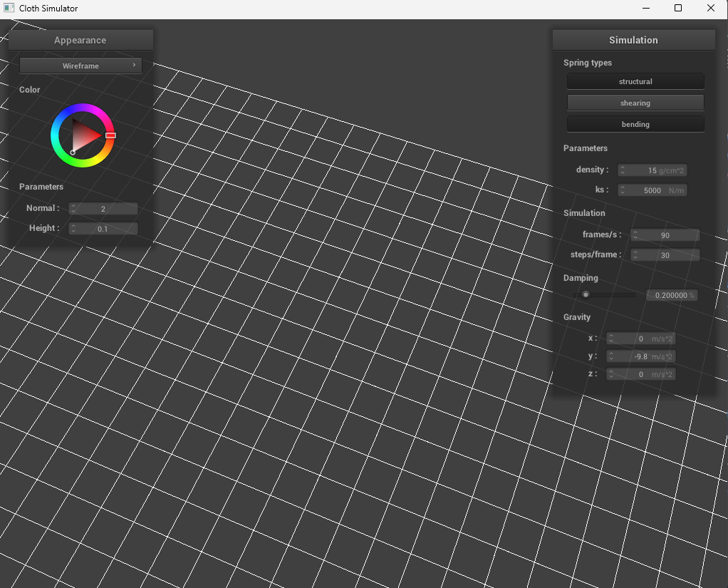
Task: Click the Gravity section label
Action: click(577, 317)
